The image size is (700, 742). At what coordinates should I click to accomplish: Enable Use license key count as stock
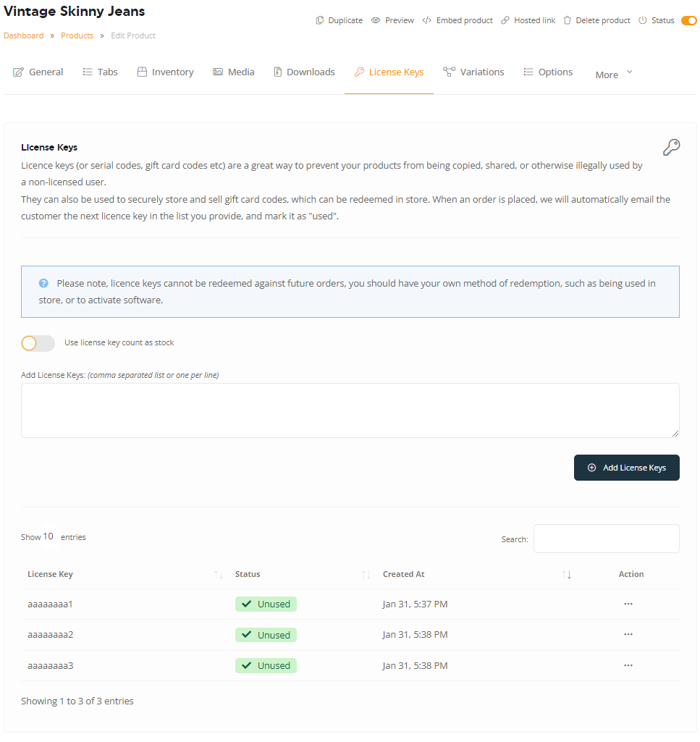click(x=38, y=343)
